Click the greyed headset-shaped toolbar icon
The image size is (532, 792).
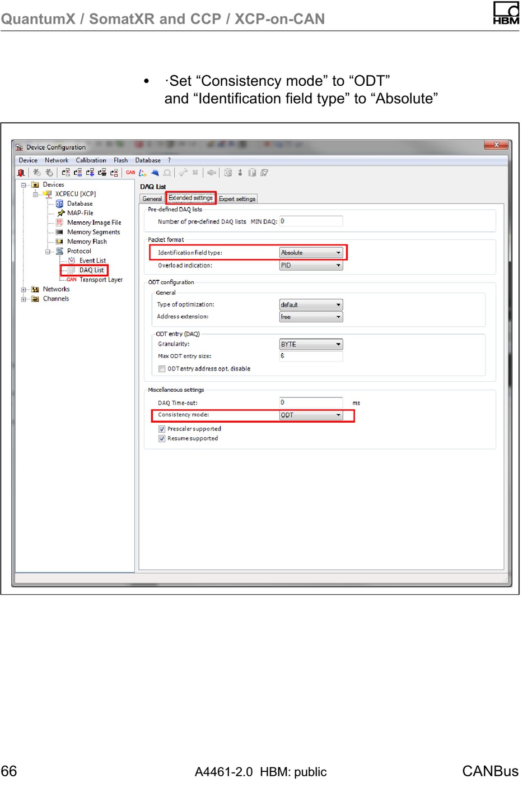coord(166,173)
